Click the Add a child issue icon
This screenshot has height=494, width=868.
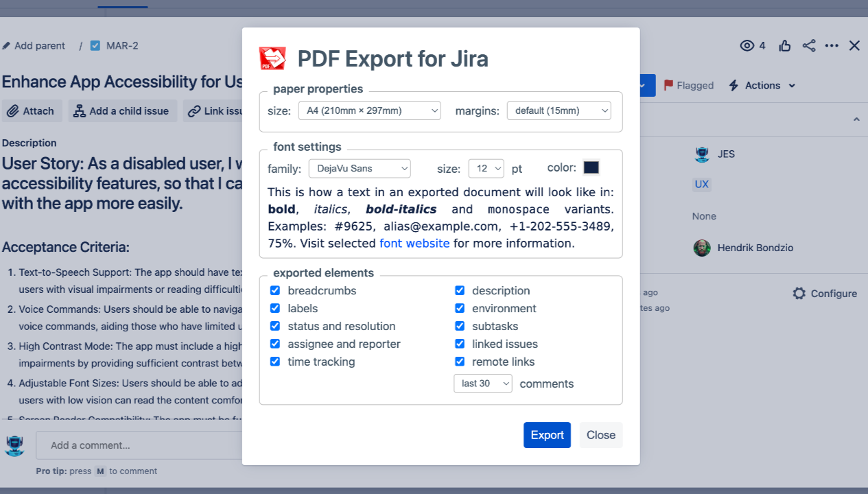pyautogui.click(x=80, y=111)
